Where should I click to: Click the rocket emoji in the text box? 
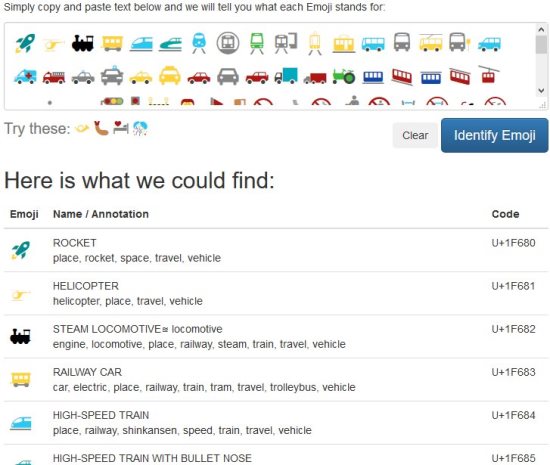pos(25,43)
